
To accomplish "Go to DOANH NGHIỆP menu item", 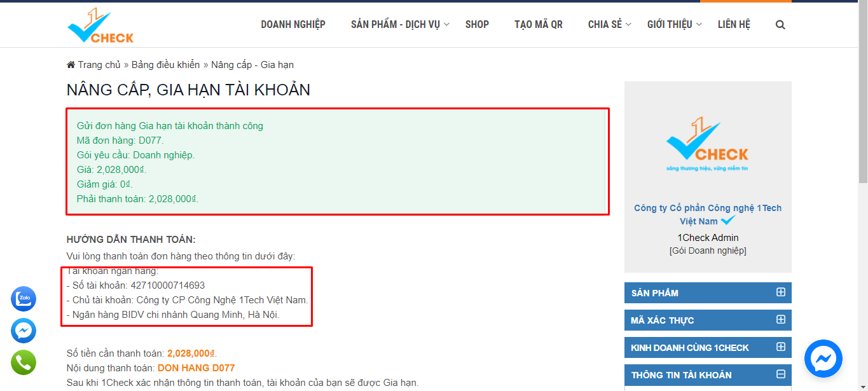I will pyautogui.click(x=293, y=25).
